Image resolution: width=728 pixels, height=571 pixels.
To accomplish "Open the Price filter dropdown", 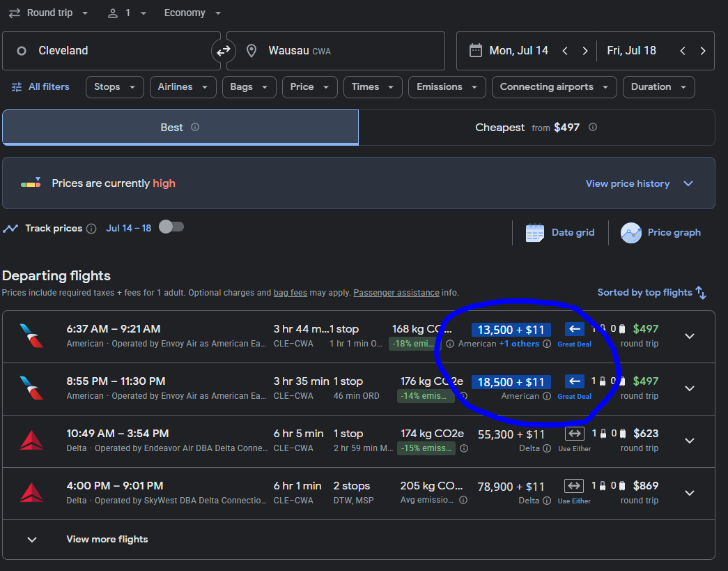I will [310, 87].
